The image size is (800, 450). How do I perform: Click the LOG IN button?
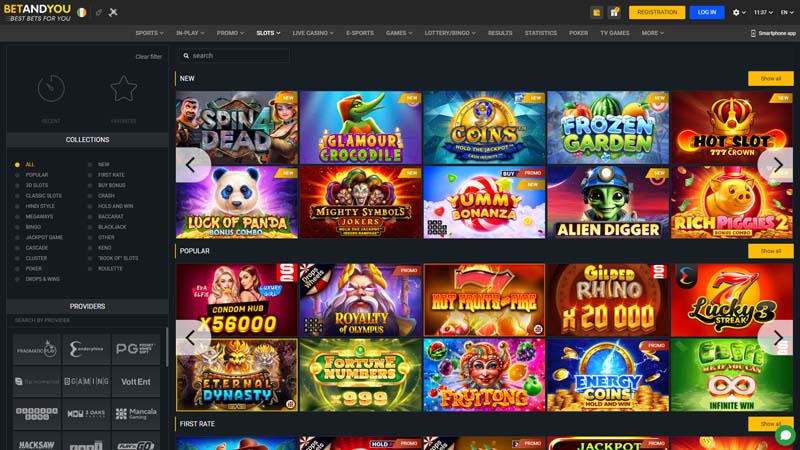707,12
